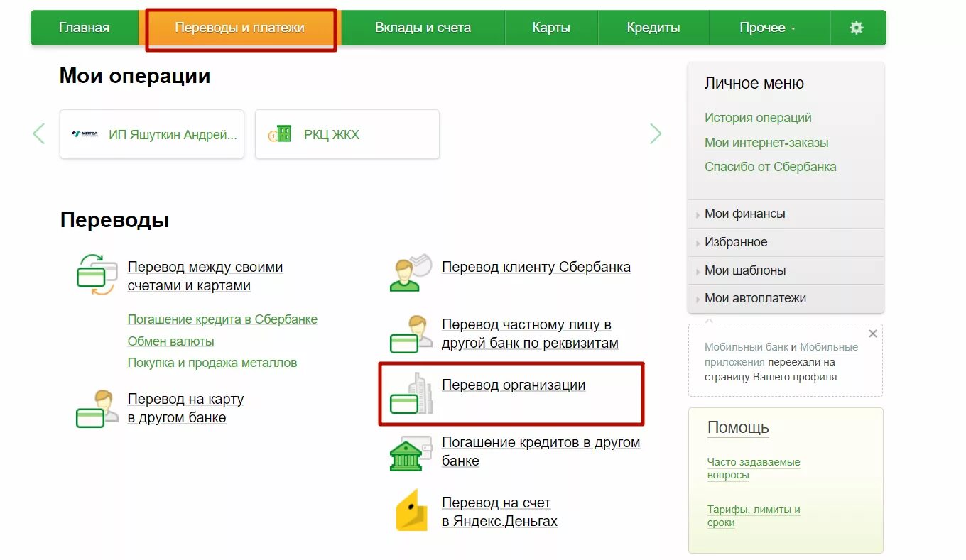Expand Мои автоплатежи section

tap(786, 299)
